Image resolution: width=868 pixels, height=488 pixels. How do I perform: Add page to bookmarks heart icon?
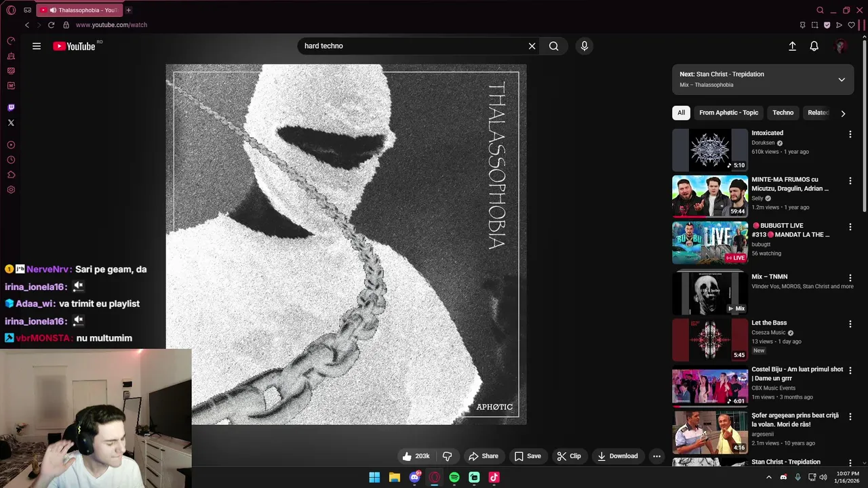coord(851,25)
